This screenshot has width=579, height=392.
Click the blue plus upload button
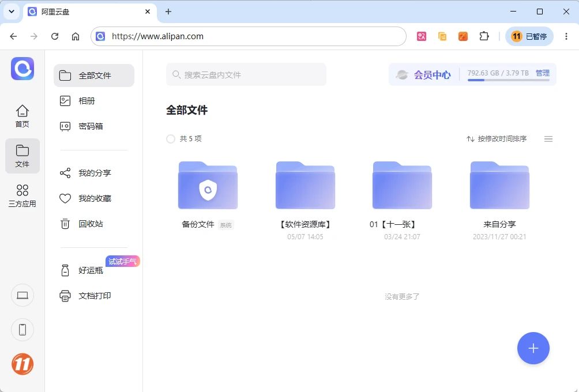pos(533,348)
